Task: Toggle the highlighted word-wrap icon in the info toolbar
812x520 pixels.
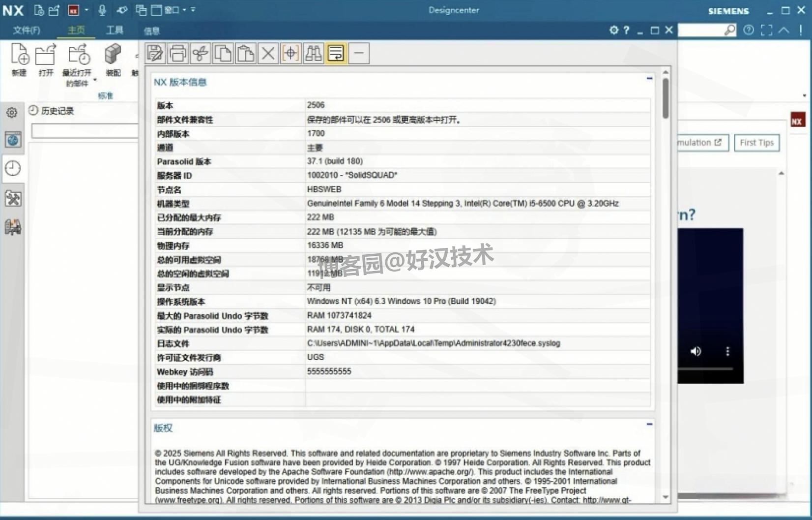Action: 336,53
